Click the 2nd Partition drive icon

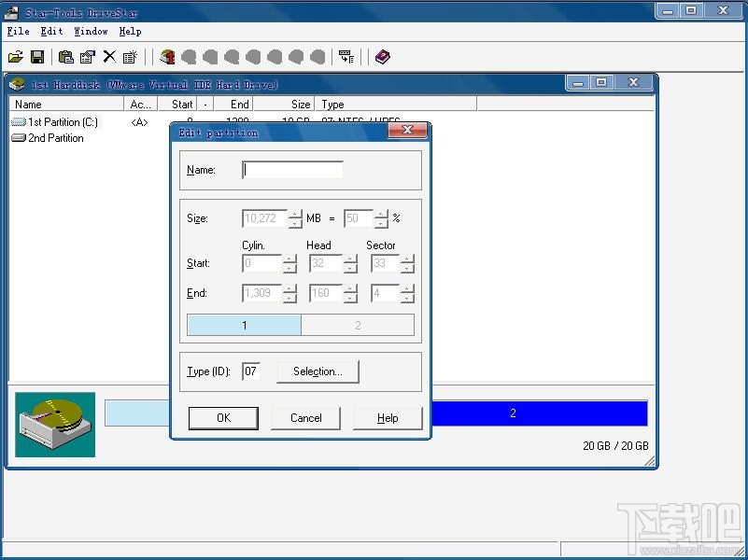pos(18,138)
